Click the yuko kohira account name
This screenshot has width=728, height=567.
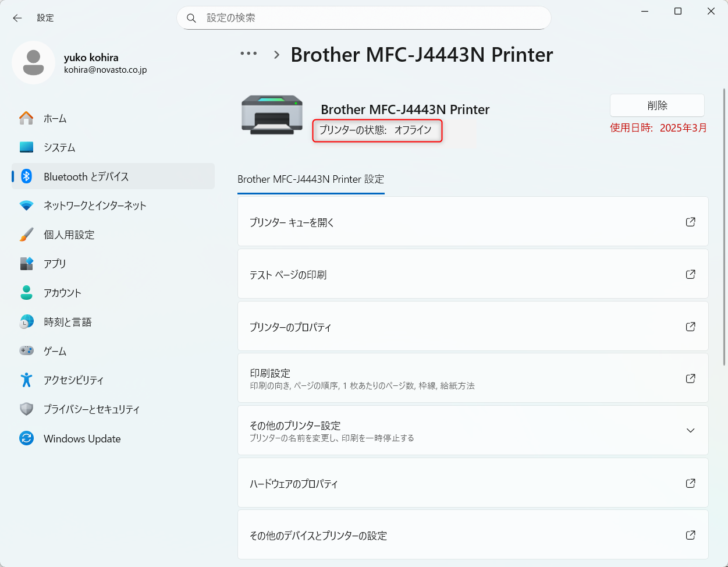pos(91,58)
